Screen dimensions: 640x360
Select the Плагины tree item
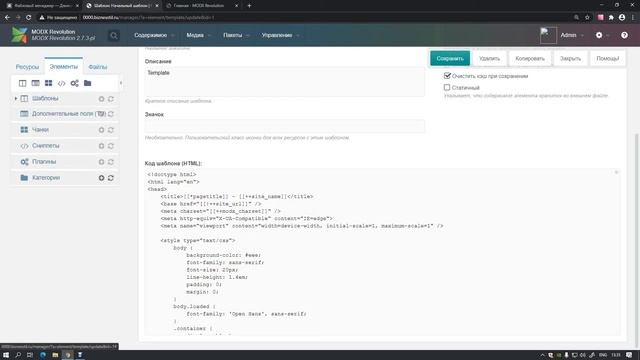click(x=44, y=162)
